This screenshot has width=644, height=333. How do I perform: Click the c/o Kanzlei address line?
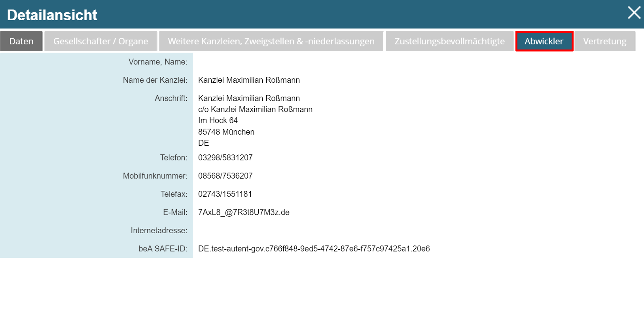255,109
